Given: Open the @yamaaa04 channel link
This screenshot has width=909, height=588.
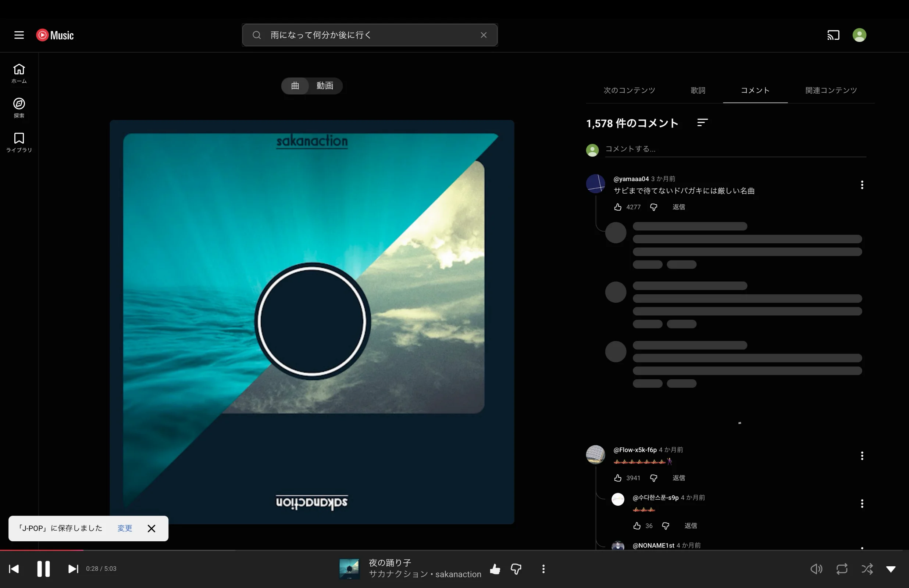Looking at the screenshot, I should click(631, 179).
